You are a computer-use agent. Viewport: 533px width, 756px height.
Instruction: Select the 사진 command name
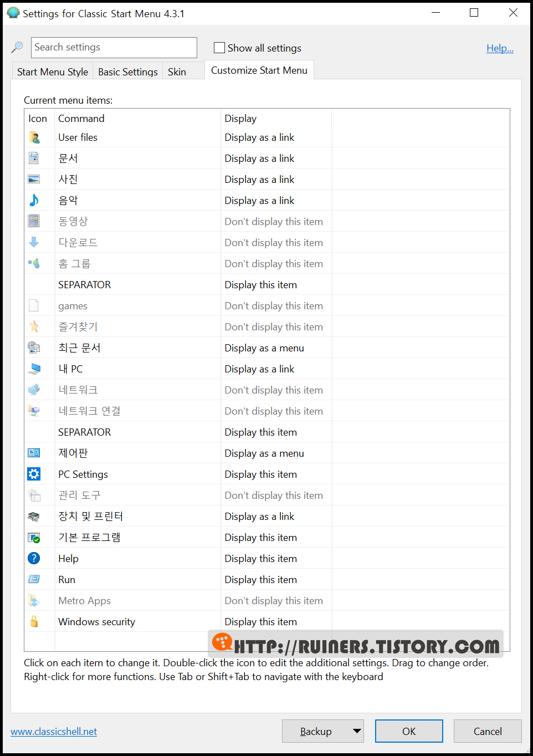68,180
